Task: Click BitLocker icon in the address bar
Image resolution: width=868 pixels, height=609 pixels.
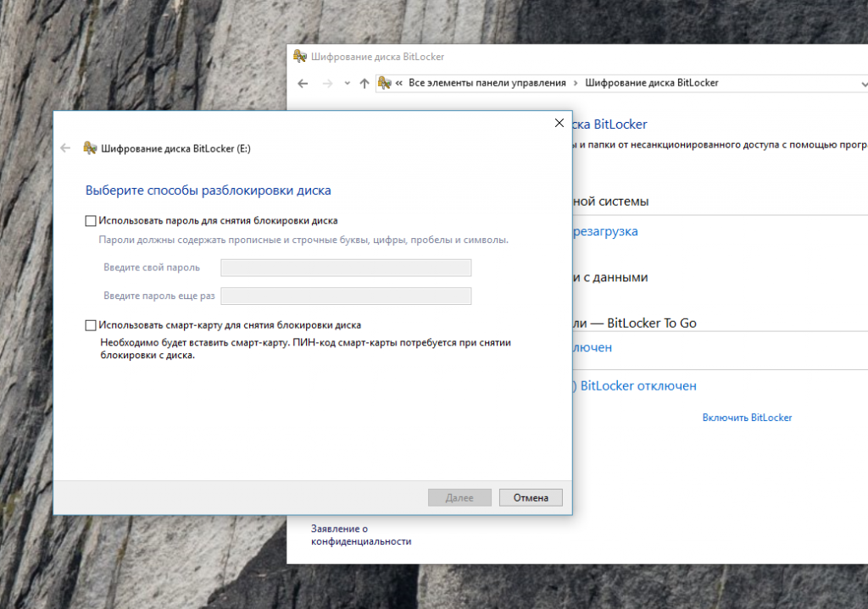Action: [x=384, y=83]
